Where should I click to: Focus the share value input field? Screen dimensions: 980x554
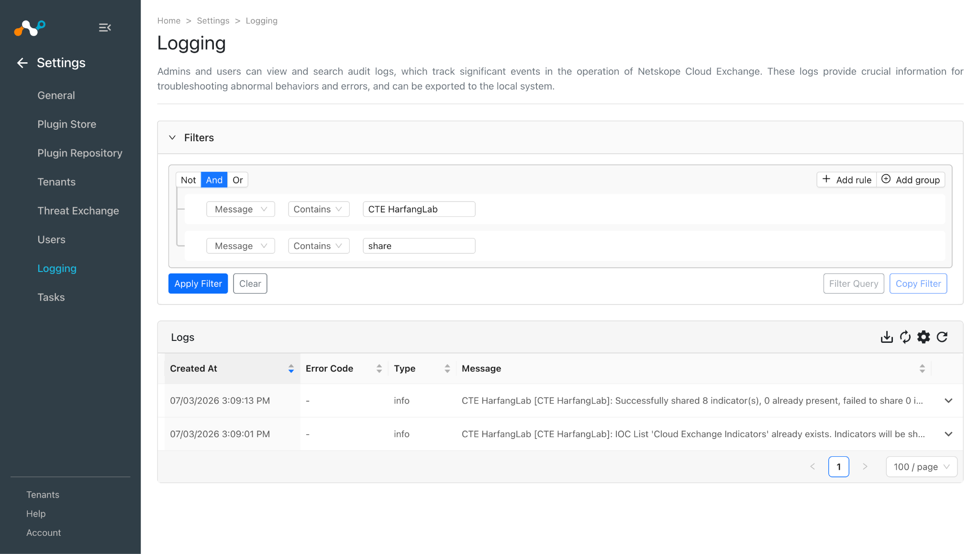(419, 246)
